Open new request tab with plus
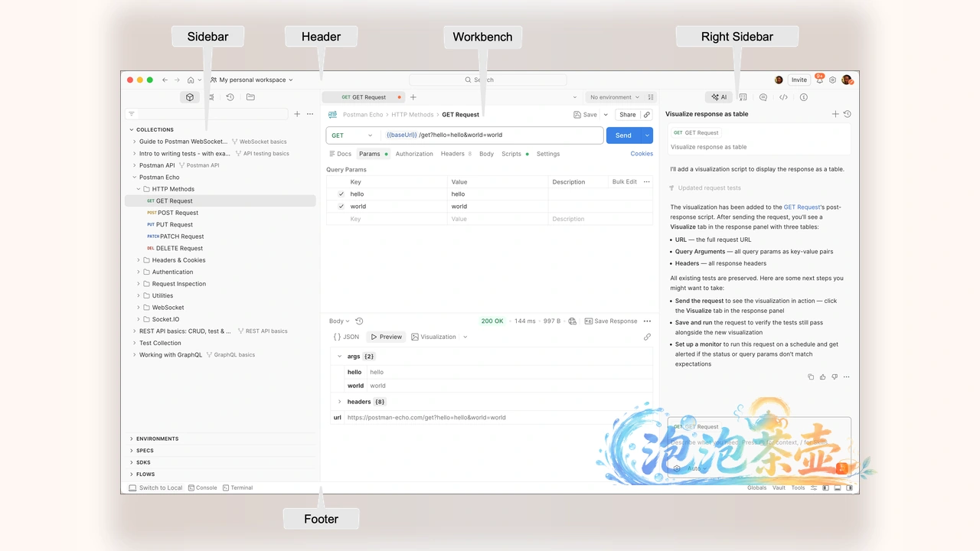This screenshot has width=980, height=551. pos(413,97)
